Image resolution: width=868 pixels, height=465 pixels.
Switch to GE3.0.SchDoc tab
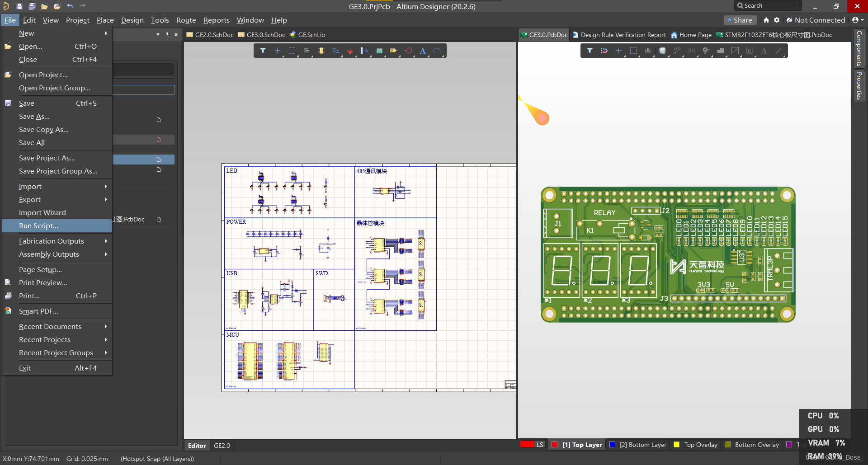[261, 35]
